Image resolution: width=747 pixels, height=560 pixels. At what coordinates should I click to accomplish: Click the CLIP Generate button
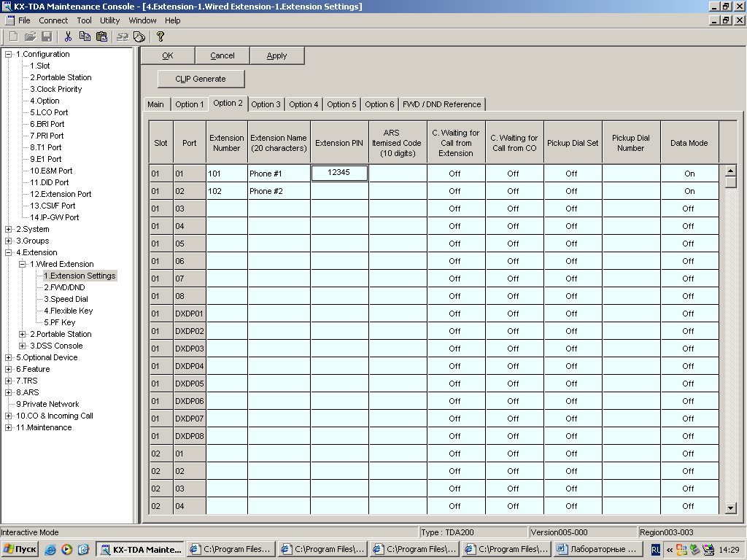(201, 79)
